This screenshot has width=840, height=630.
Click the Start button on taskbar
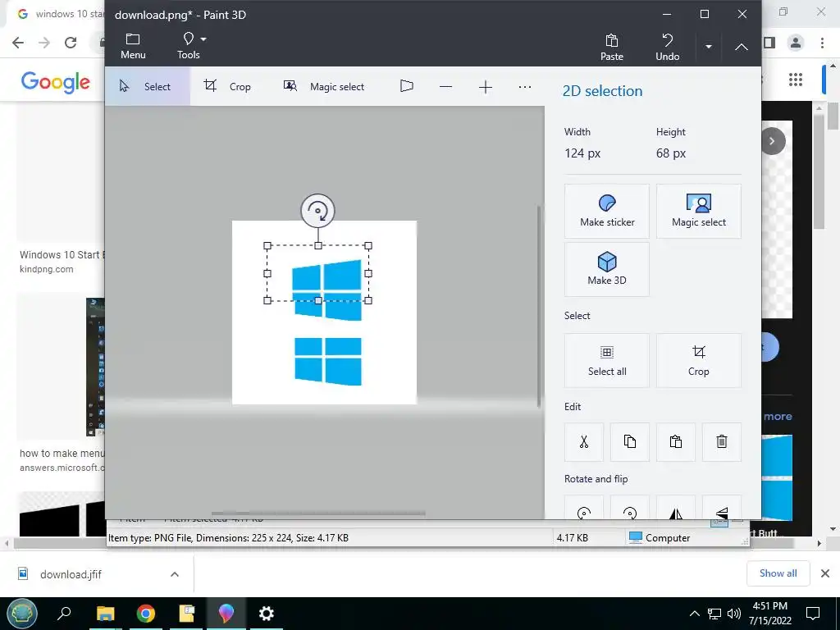21,614
